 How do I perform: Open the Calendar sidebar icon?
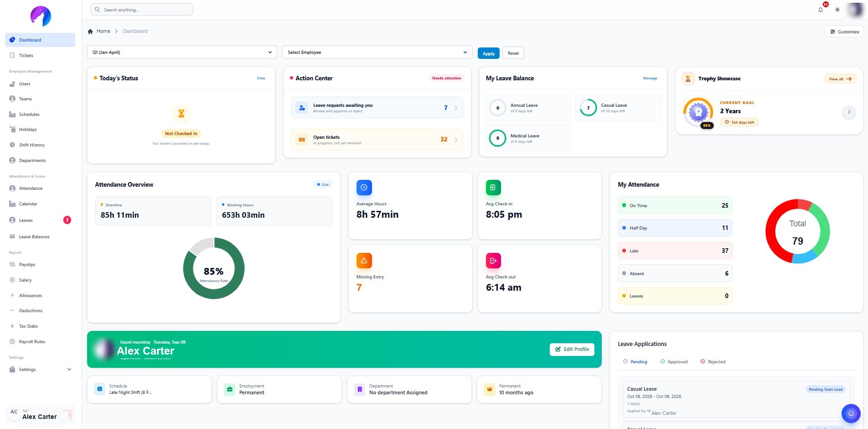coord(12,204)
